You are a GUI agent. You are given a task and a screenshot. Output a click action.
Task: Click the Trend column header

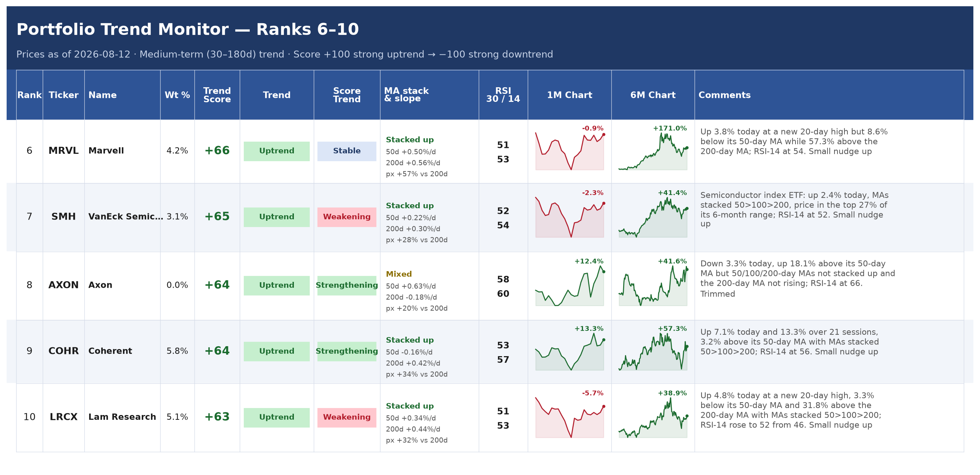pyautogui.click(x=277, y=95)
